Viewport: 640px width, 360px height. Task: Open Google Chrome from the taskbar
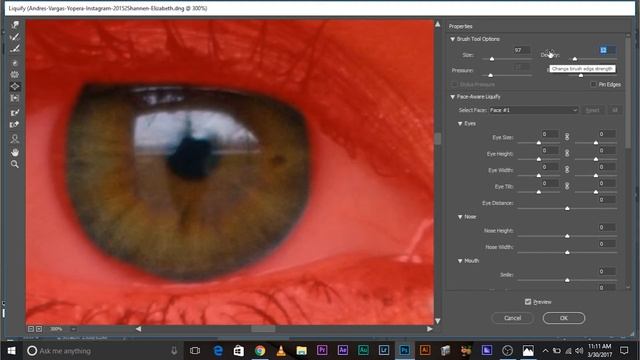(x=260, y=351)
